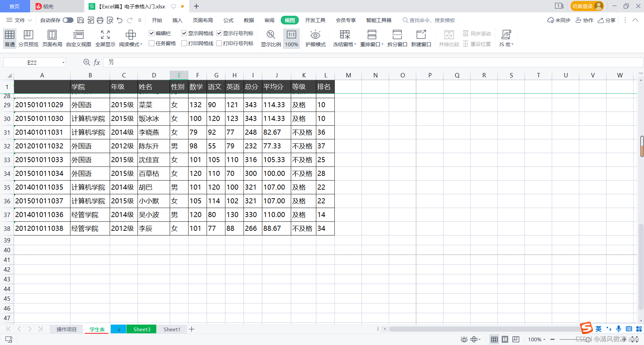Open quick access toolbar customize dropdown

coord(140,20)
